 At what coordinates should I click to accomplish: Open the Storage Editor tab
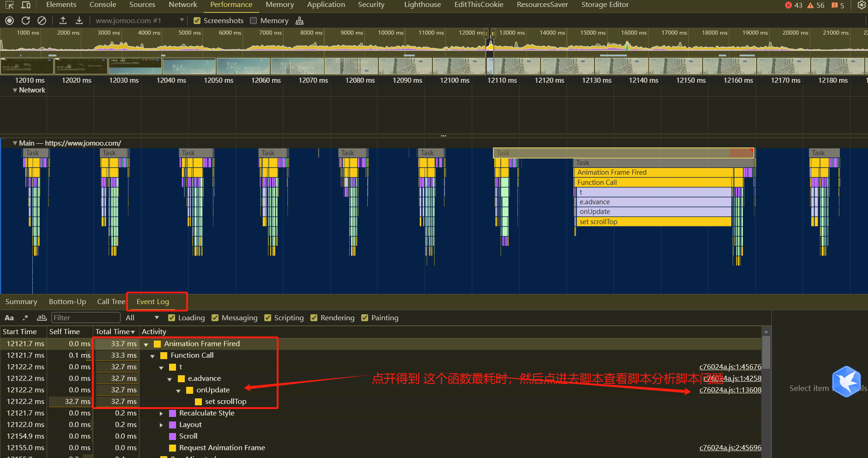pyautogui.click(x=605, y=5)
